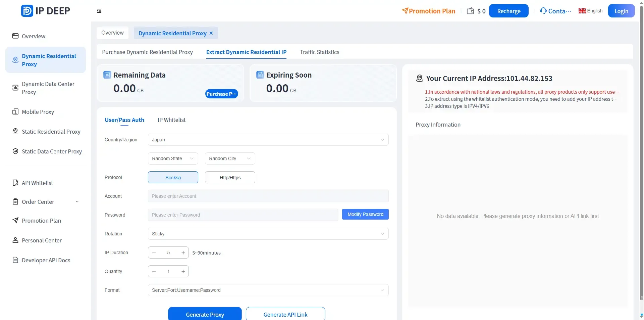Image resolution: width=644 pixels, height=320 pixels.
Task: Click the IP Duration number field
Action: click(168, 253)
